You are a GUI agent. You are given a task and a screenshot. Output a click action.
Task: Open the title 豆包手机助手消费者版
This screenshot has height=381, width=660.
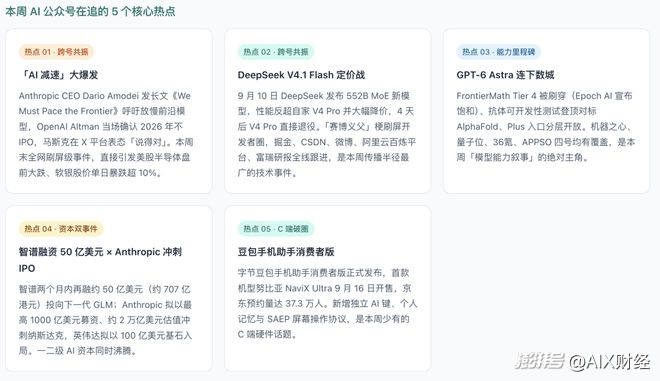[286, 252]
